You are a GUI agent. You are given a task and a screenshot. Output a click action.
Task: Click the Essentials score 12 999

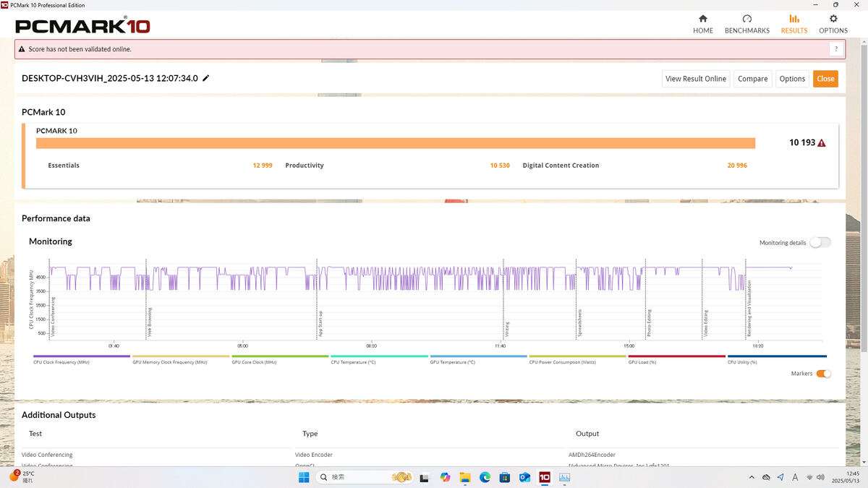click(263, 166)
